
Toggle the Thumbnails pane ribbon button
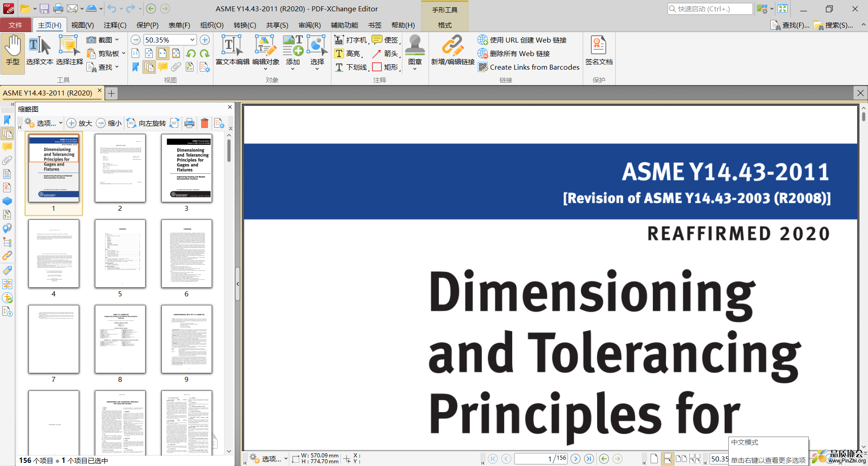tap(149, 67)
